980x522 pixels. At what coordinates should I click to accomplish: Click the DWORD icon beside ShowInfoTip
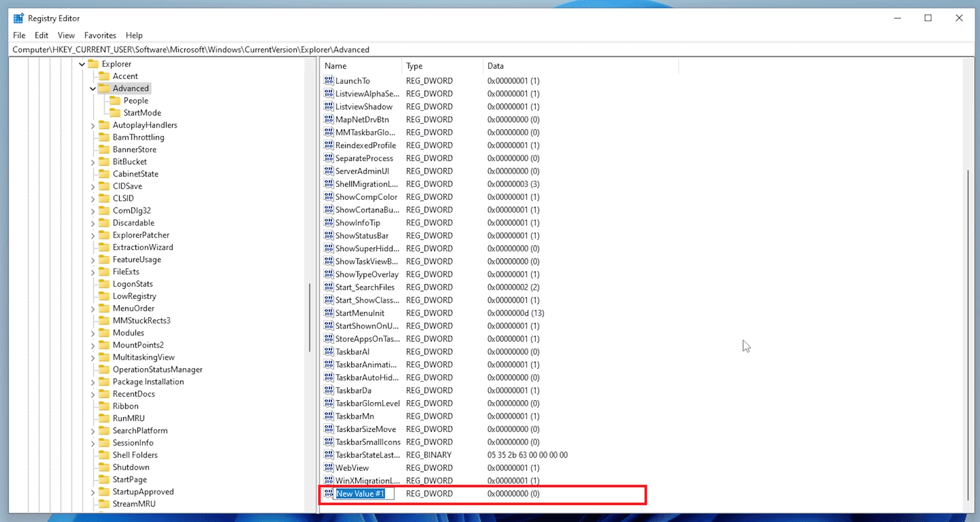[329, 223]
